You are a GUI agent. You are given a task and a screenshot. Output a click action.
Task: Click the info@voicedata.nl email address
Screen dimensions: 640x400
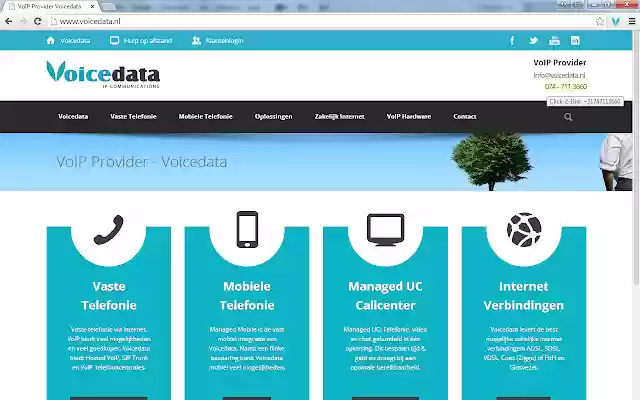559,75
